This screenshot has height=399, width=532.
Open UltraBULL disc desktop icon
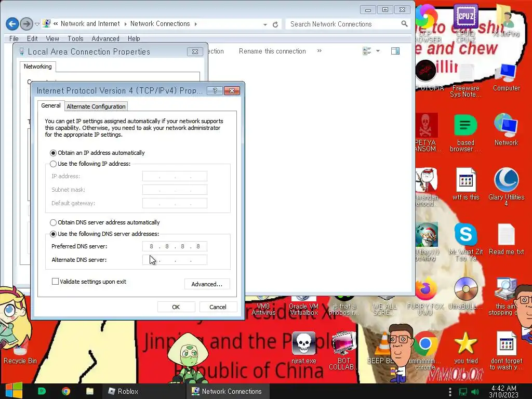point(466,294)
